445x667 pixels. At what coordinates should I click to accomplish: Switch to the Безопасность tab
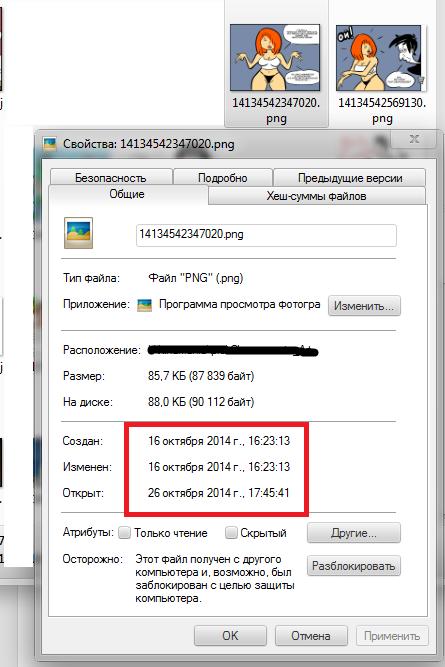[x=111, y=177]
